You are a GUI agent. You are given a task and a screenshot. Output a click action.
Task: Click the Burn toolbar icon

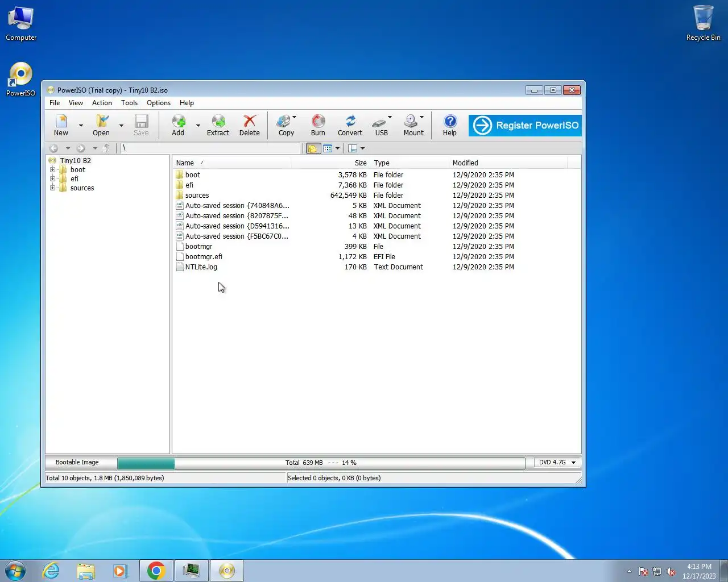[x=318, y=125]
